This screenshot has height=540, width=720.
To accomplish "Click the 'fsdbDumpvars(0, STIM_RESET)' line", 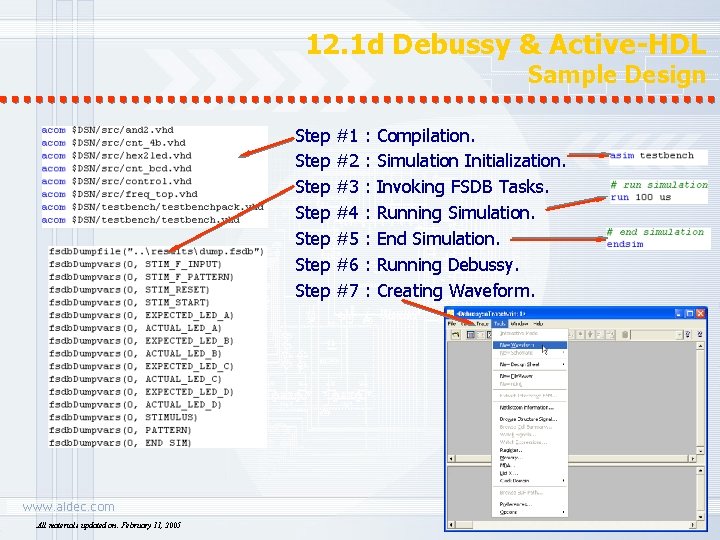I will point(129,290).
